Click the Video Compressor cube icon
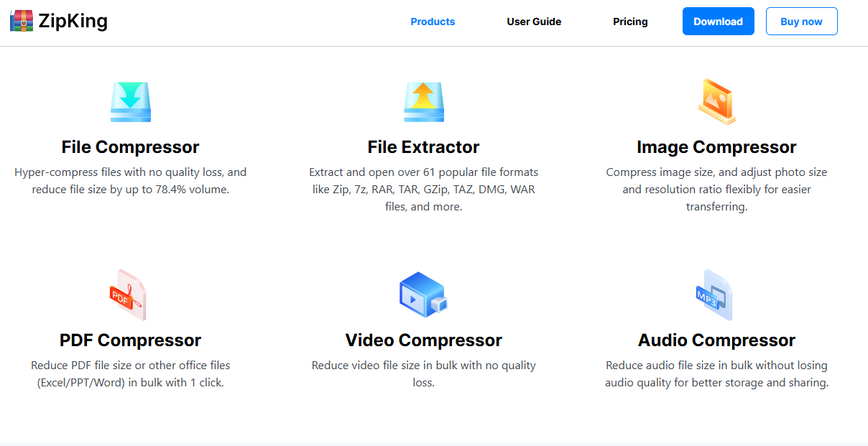Viewport: 868px width, 446px height. point(423,294)
